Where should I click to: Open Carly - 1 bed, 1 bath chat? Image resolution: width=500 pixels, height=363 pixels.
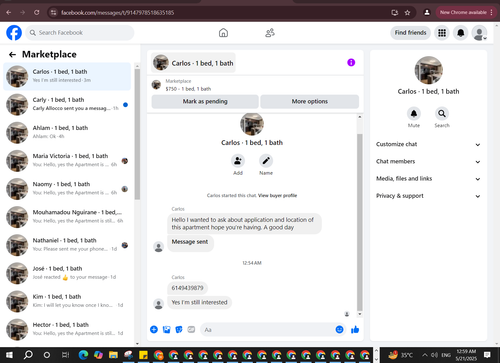67,105
